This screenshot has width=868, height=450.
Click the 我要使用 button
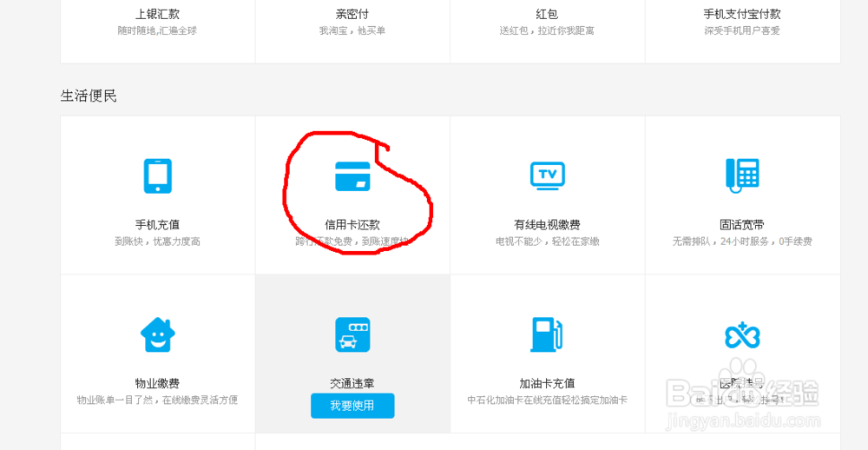point(352,406)
